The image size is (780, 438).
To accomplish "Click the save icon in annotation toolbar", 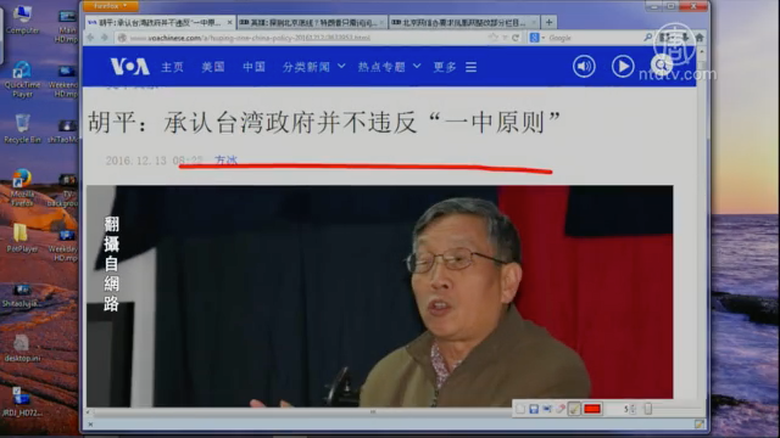I will click(534, 409).
